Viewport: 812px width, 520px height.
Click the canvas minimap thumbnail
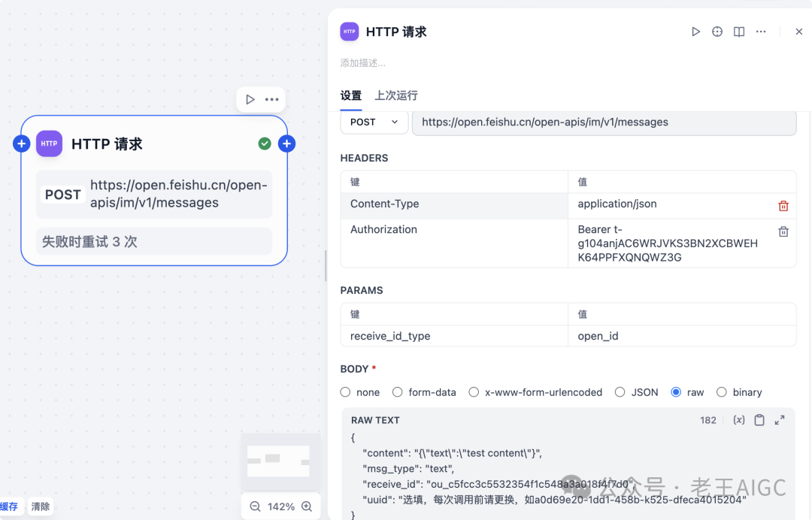(280, 461)
